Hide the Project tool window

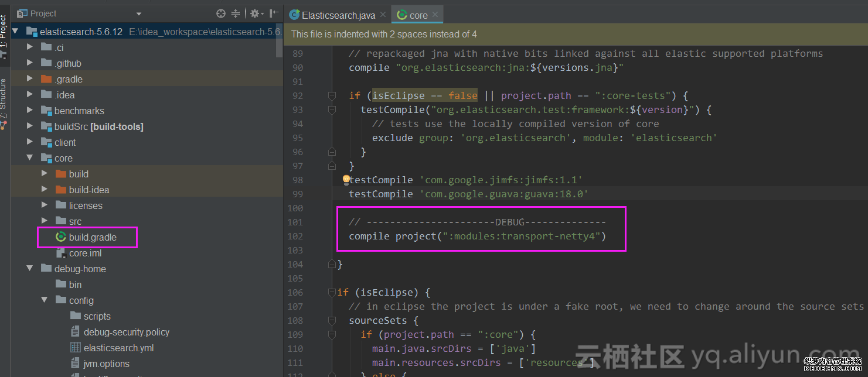coord(274,13)
